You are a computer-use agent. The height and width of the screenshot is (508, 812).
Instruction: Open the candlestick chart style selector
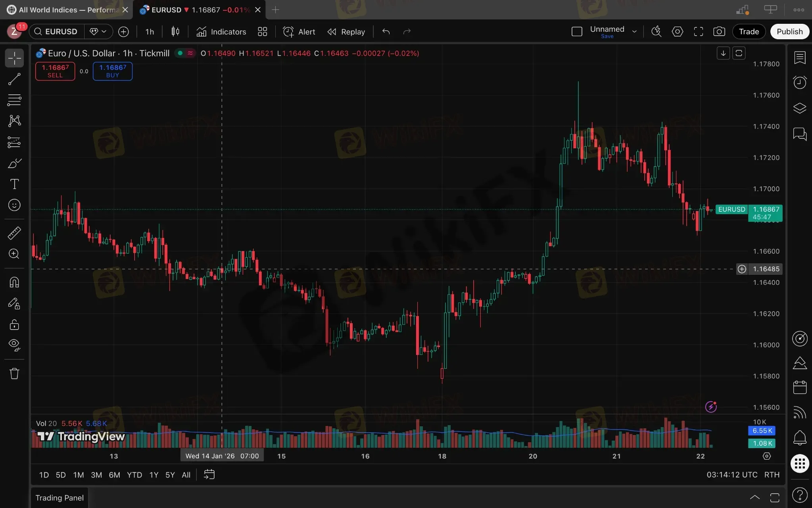(175, 32)
